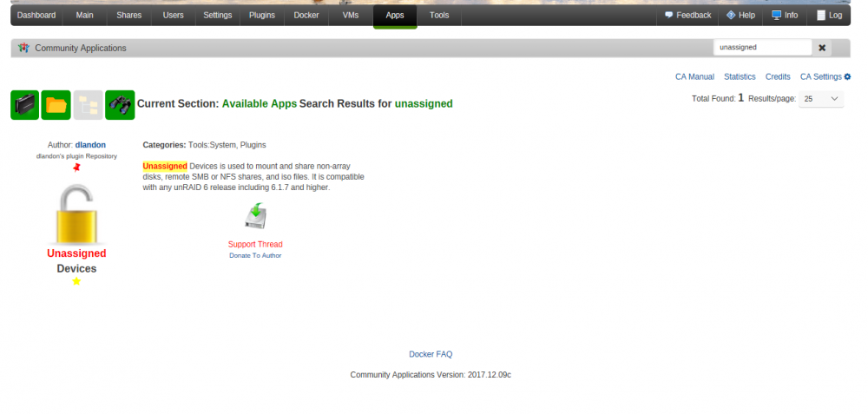Click the CA Settings gear icon
This screenshot has width=868, height=414.
[x=847, y=77]
